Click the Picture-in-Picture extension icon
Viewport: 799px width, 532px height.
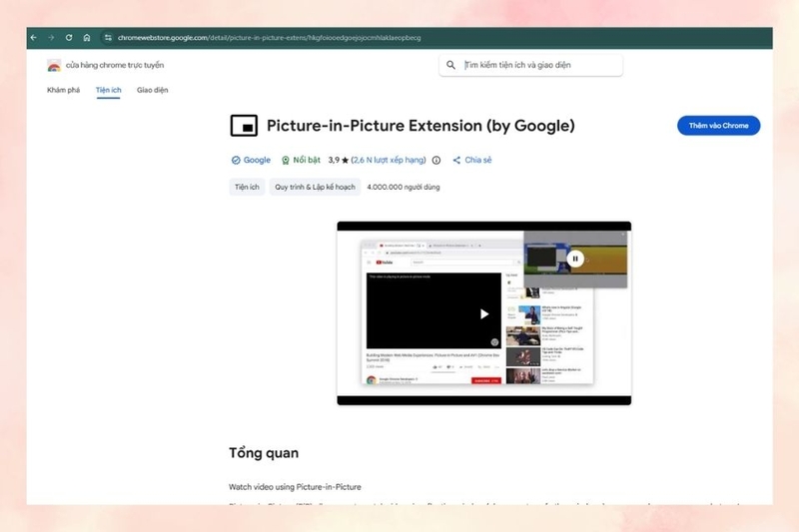tap(244, 126)
